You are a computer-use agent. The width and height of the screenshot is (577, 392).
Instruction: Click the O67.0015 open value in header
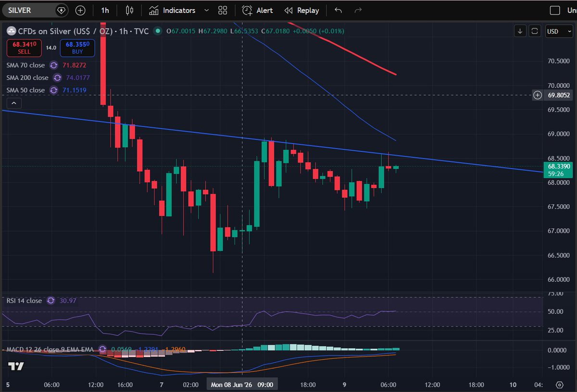pyautogui.click(x=180, y=31)
